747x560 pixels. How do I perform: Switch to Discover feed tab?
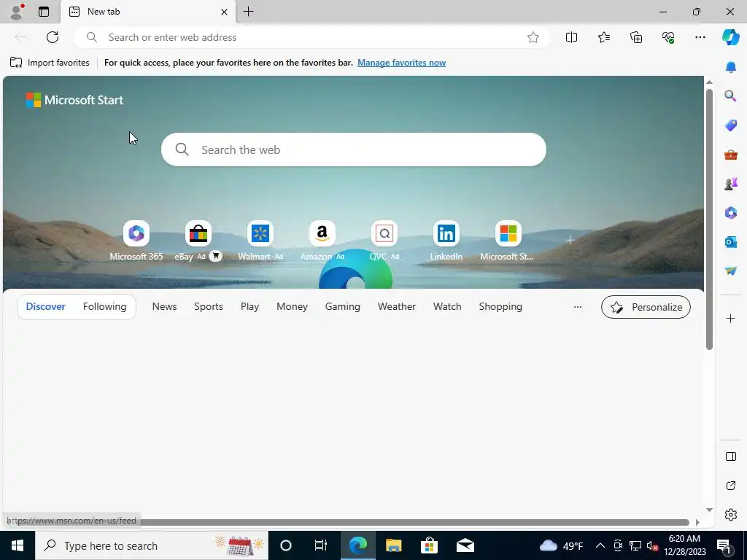tap(46, 307)
